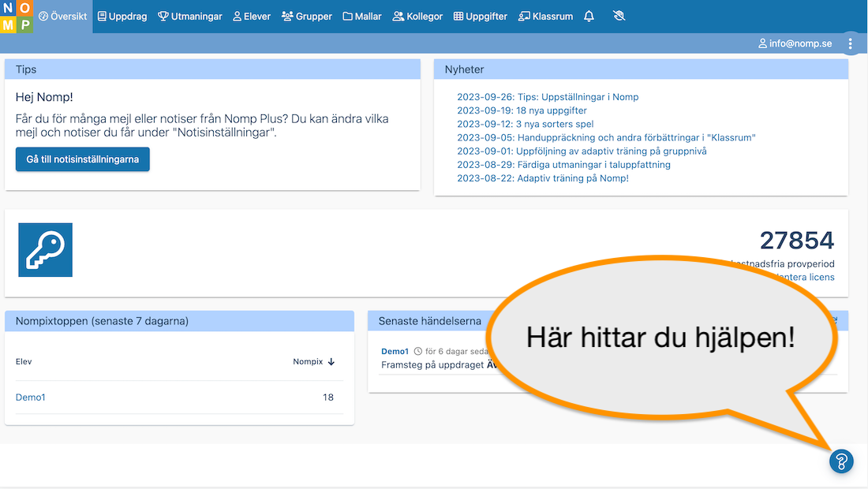Click the Elev column header
Viewport: 868px width, 489px height.
[24, 362]
